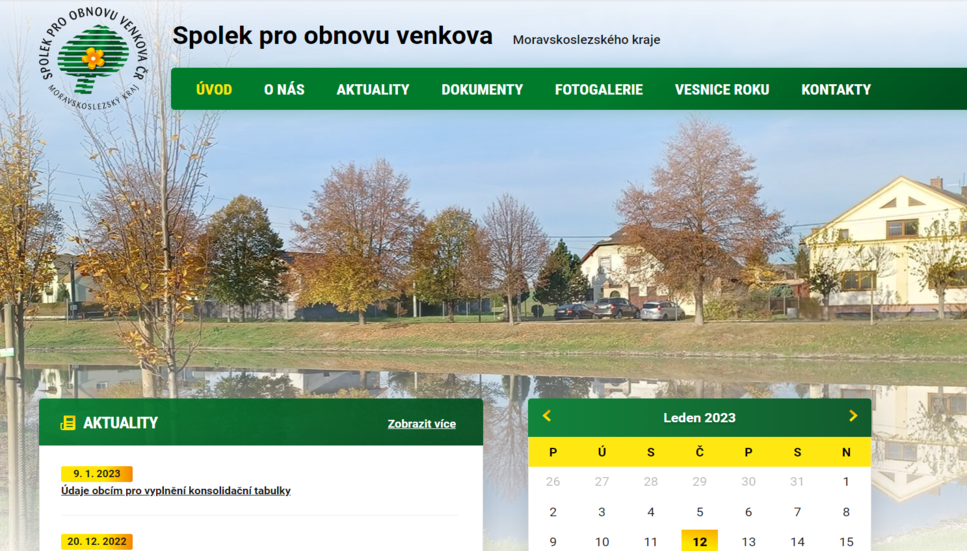
Task: Go to VESNICE ROKU page
Action: tap(722, 90)
